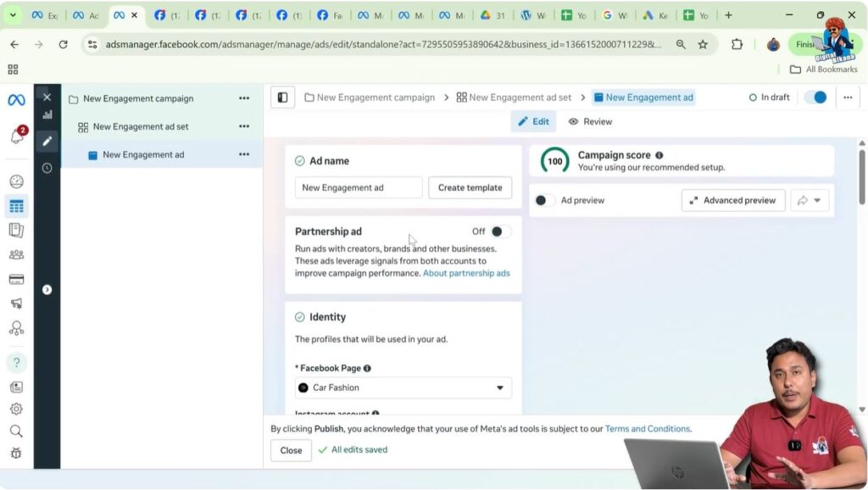The width and height of the screenshot is (868, 490).
Task: Click the Create template button
Action: pos(470,187)
